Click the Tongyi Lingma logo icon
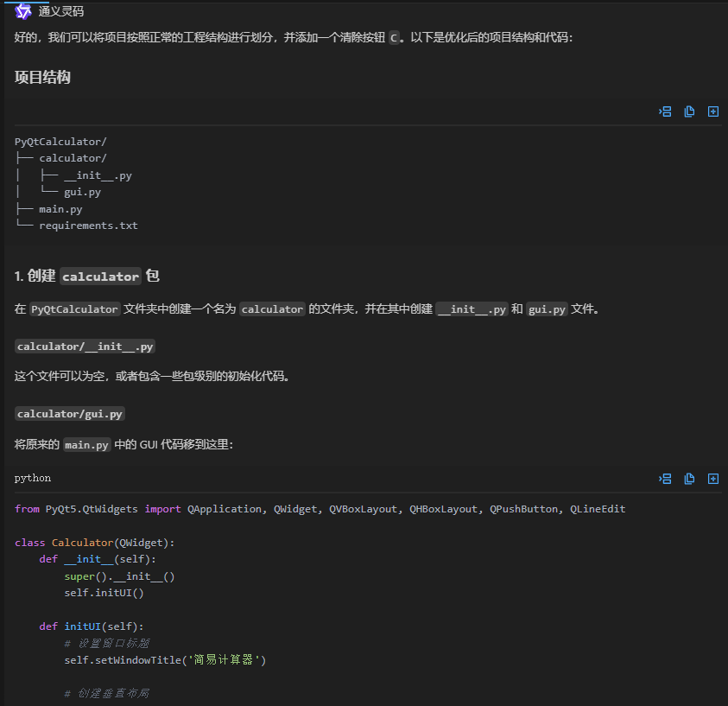The height and width of the screenshot is (706, 728). [23, 12]
